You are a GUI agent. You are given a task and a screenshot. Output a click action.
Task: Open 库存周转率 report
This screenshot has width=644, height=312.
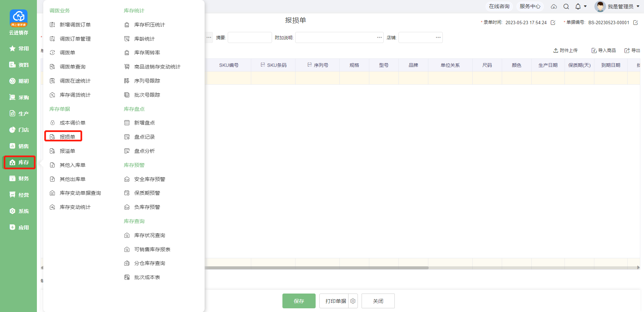pos(142,53)
